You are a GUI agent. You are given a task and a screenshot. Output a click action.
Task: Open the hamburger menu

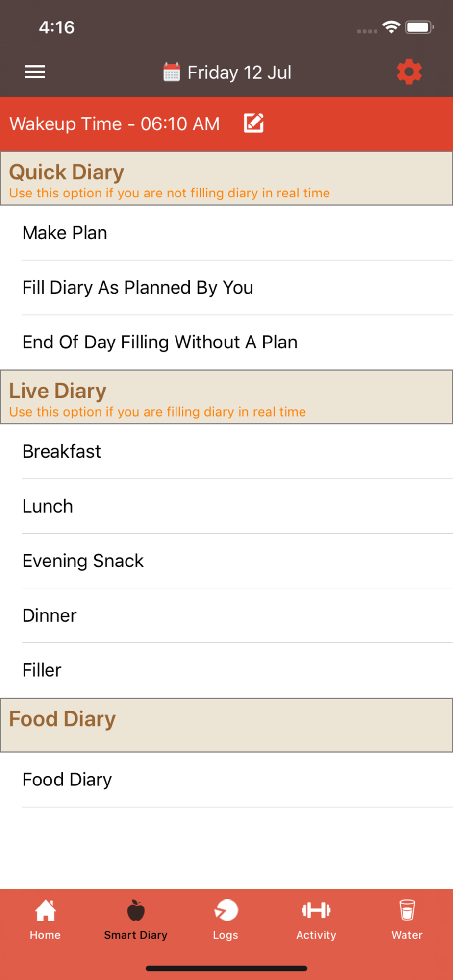click(35, 72)
